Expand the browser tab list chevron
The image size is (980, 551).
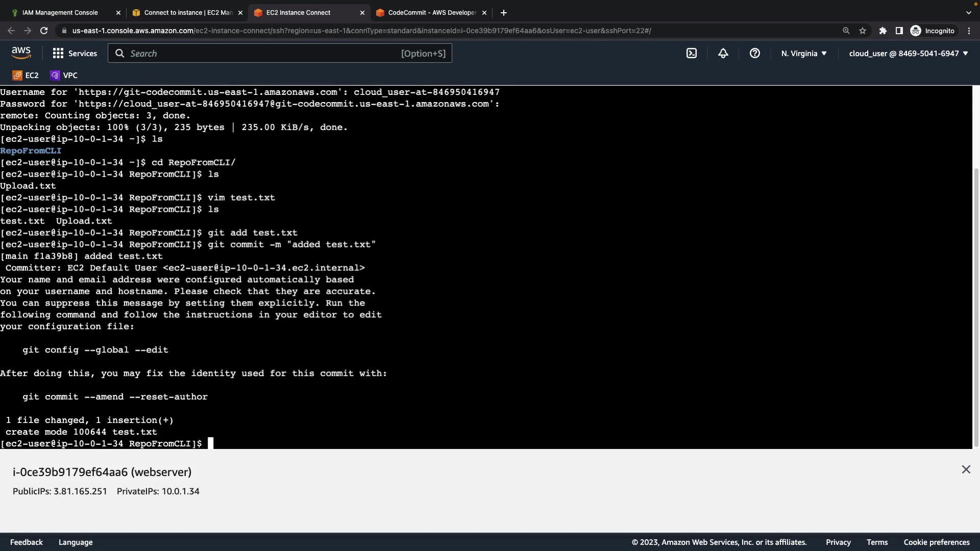tap(968, 12)
